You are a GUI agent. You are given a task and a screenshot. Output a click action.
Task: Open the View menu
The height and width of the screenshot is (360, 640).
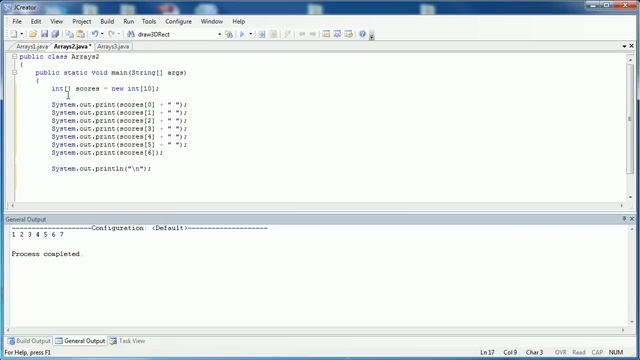[56, 21]
